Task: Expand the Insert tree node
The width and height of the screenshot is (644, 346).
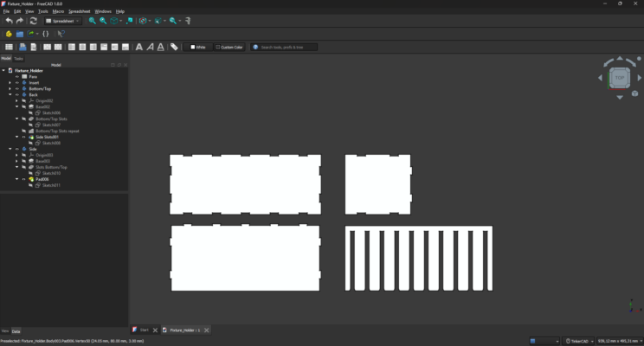Action: click(10, 82)
